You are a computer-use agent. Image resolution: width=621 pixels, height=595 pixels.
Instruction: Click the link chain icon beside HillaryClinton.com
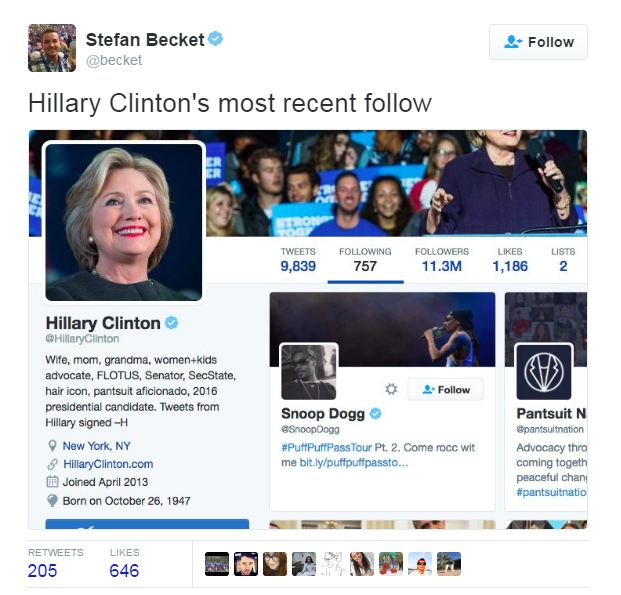[52, 464]
